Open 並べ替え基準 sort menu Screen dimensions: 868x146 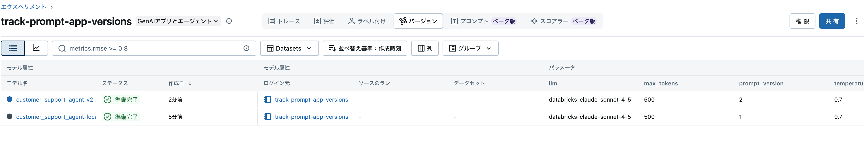coord(365,48)
